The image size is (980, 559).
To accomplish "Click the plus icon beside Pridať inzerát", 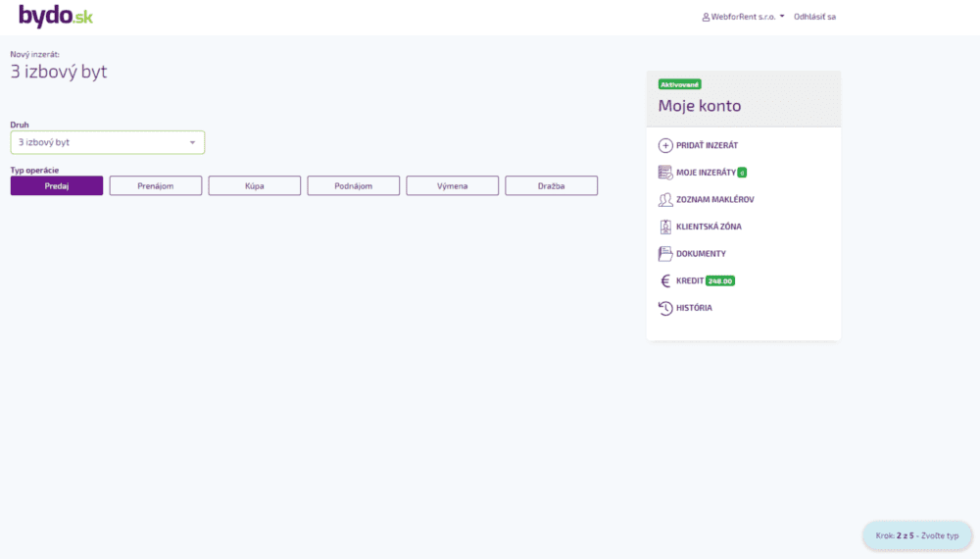I will click(665, 145).
